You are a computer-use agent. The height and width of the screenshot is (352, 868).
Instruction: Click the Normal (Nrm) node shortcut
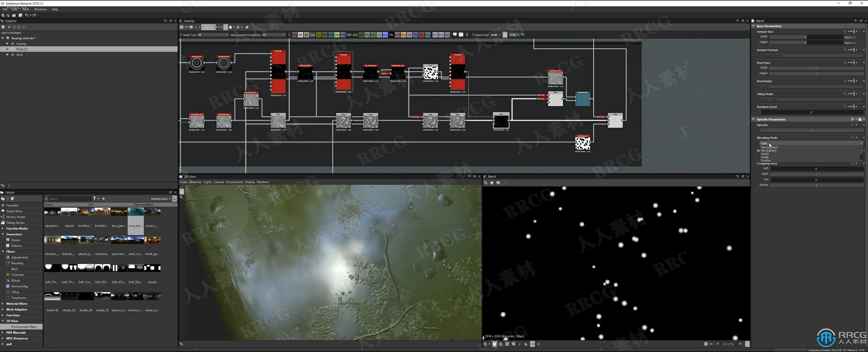pos(385,35)
